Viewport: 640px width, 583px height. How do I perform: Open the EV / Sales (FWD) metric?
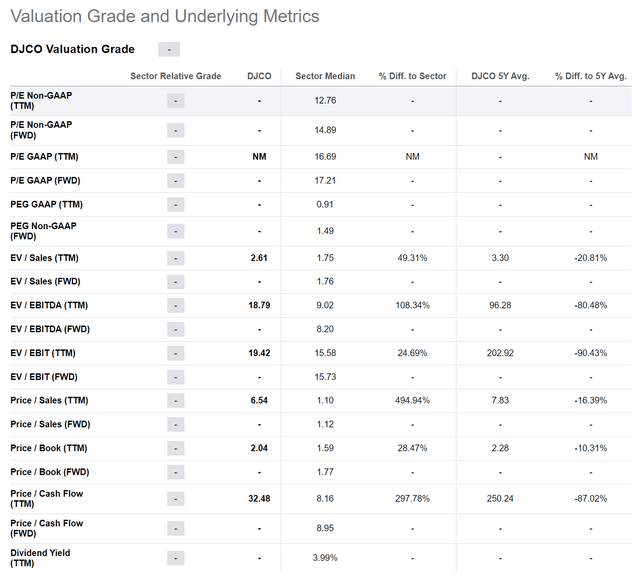pos(45,282)
